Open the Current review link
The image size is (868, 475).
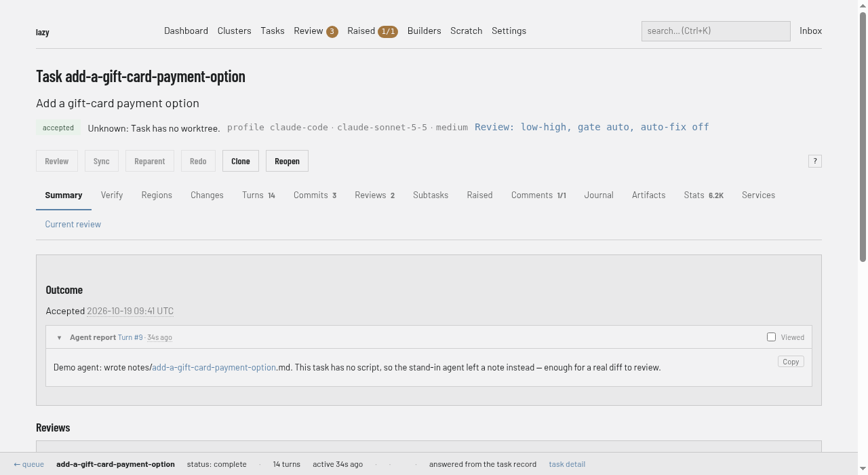coord(73,224)
